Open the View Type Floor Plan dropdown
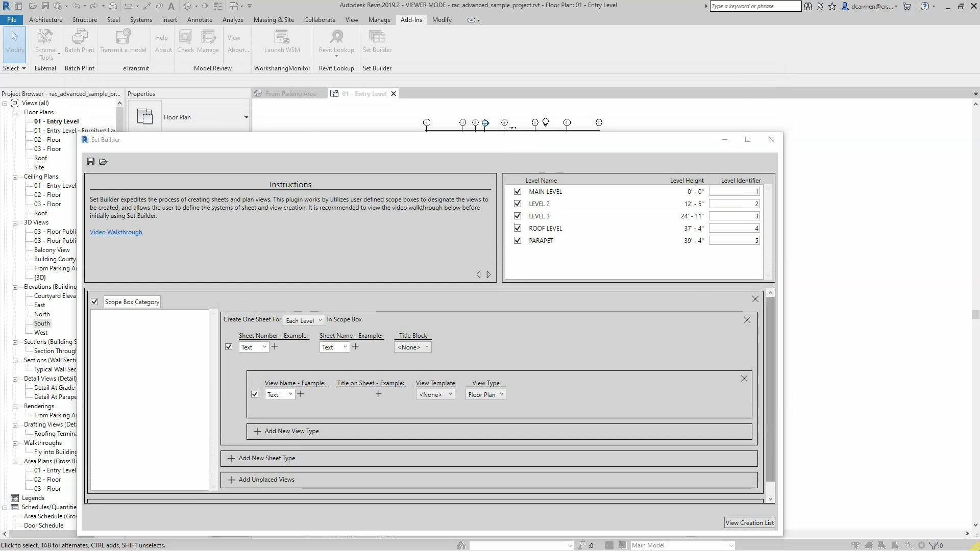This screenshot has width=980, height=551. tap(486, 395)
